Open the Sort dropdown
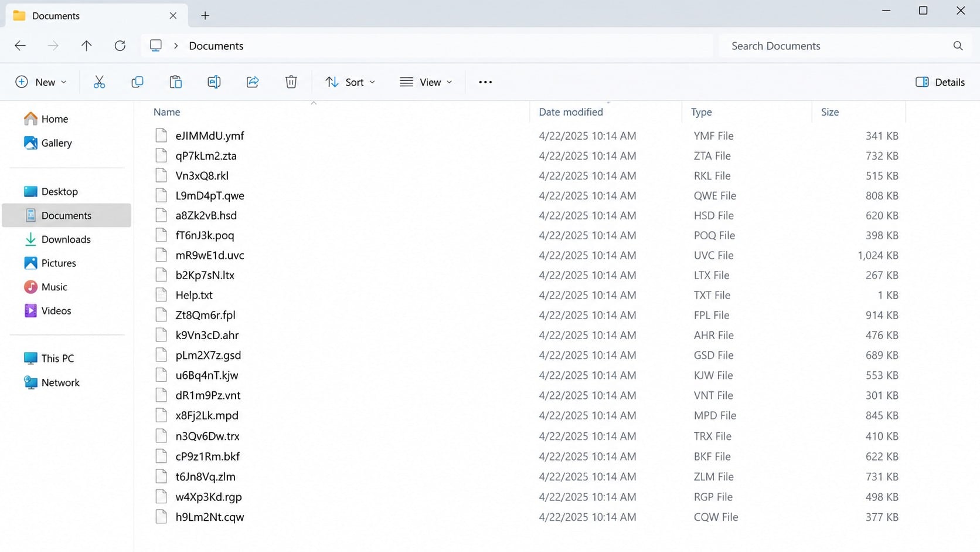This screenshot has width=980, height=552. tap(351, 82)
